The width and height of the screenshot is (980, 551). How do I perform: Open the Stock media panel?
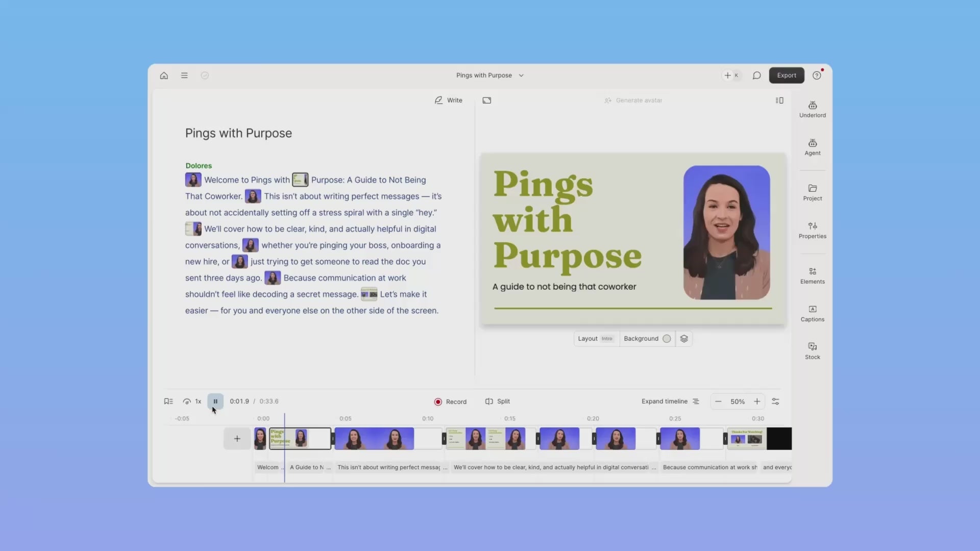coord(812,351)
